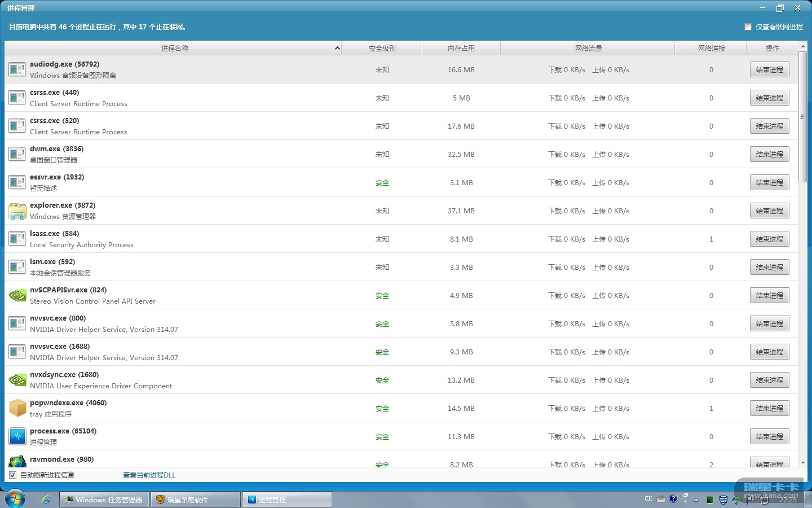Toggle sort arrow in 进程名称 header

pyautogui.click(x=337, y=49)
